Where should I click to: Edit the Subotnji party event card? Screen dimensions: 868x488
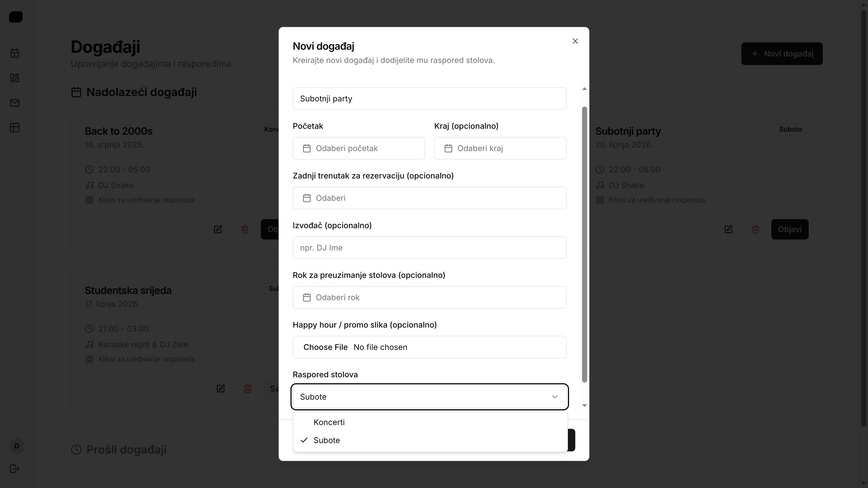click(x=728, y=229)
